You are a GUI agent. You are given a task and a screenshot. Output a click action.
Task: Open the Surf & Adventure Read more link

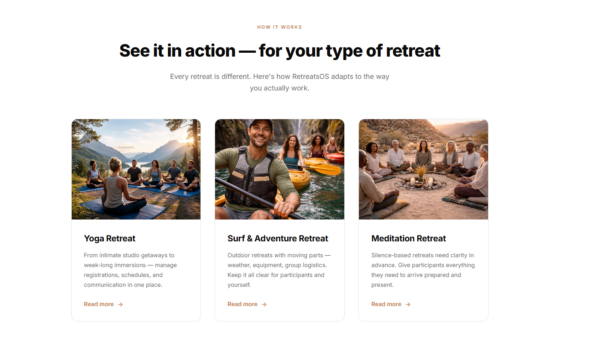click(242, 304)
